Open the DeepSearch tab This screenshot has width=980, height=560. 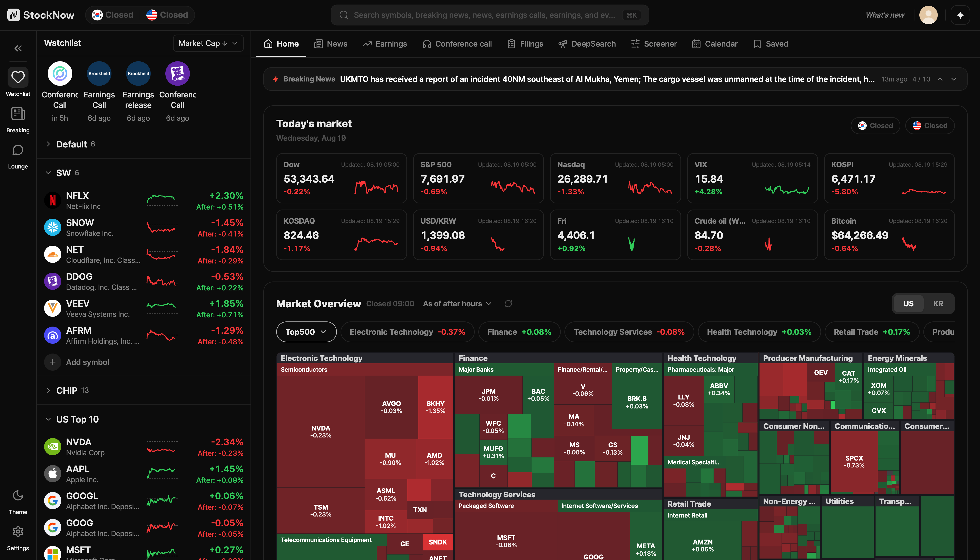point(587,44)
